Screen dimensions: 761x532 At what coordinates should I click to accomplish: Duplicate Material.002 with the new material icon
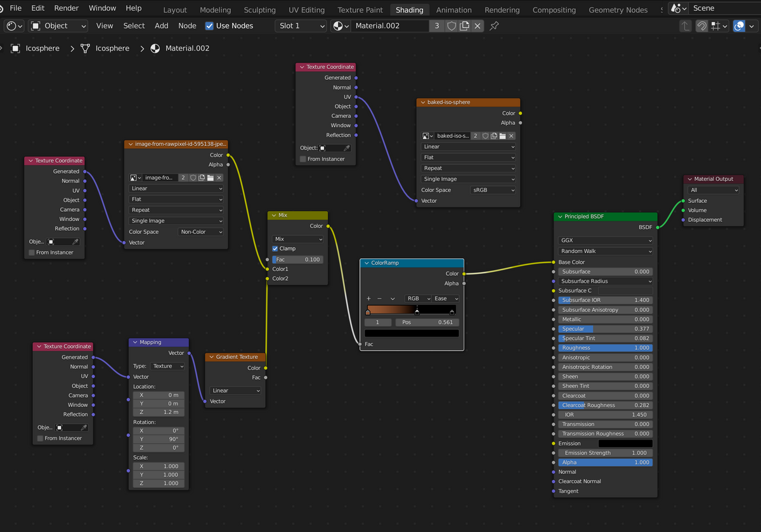464,26
